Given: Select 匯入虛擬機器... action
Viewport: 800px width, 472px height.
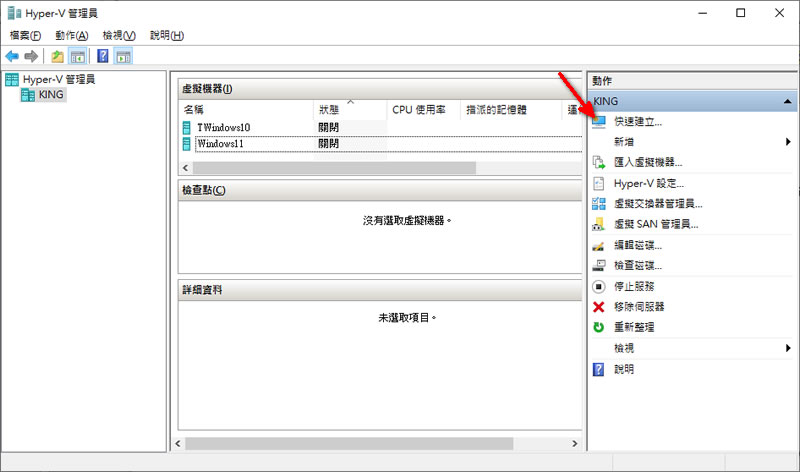Looking at the screenshot, I should tap(648, 163).
